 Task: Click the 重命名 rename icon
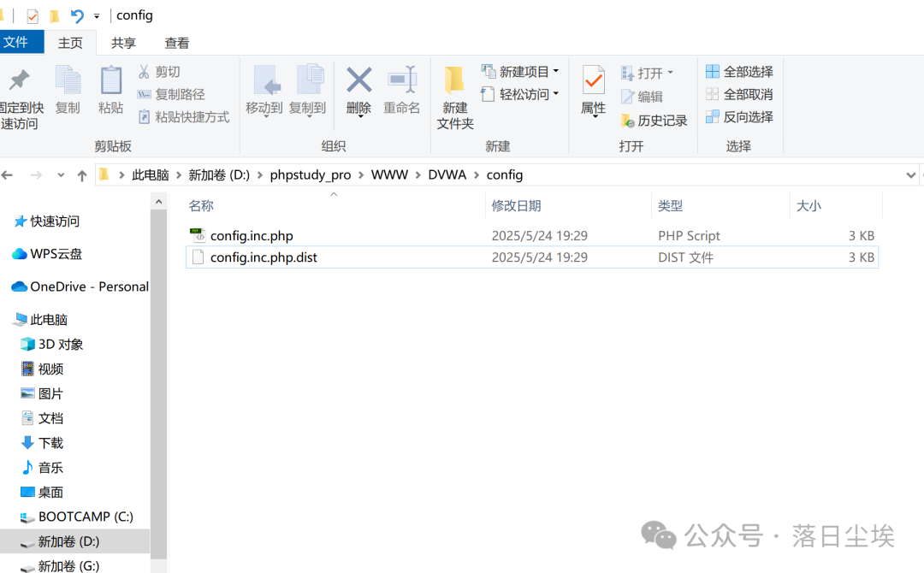click(x=402, y=80)
